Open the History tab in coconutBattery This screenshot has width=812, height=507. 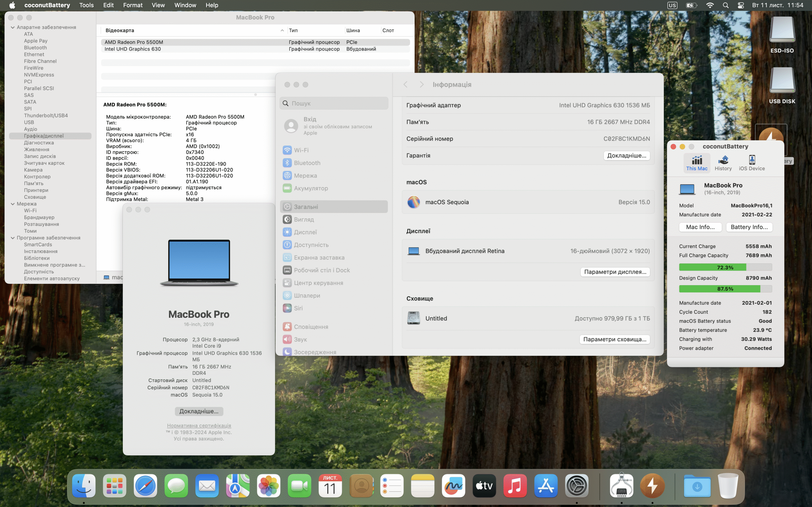[x=723, y=163]
